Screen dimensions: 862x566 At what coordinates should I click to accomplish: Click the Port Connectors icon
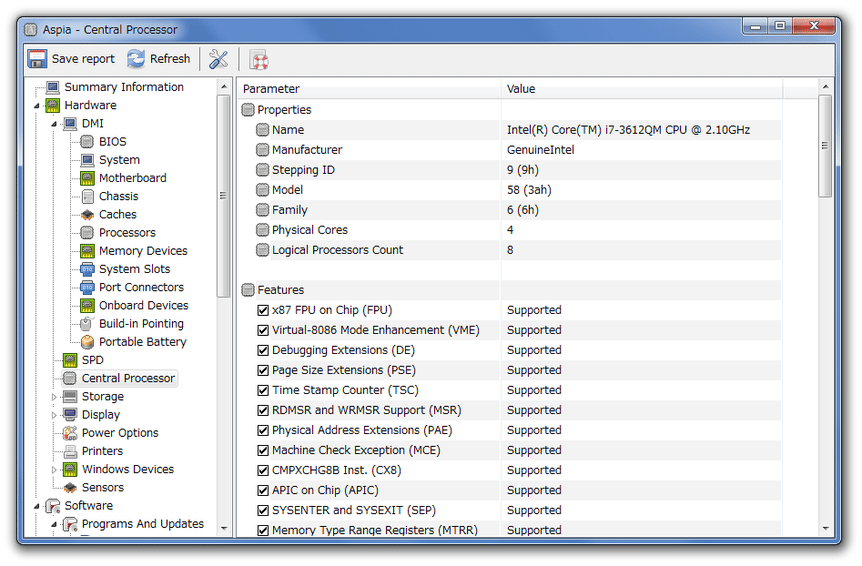[87, 287]
